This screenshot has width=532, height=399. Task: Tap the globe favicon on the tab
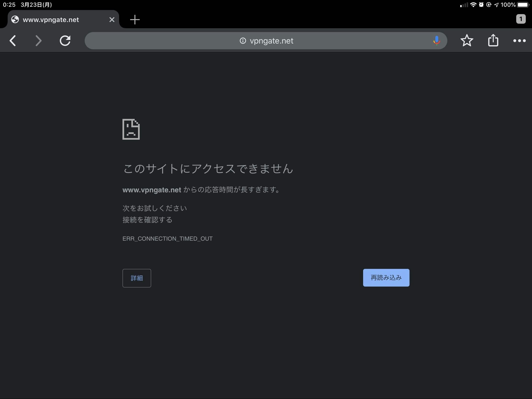coord(15,19)
